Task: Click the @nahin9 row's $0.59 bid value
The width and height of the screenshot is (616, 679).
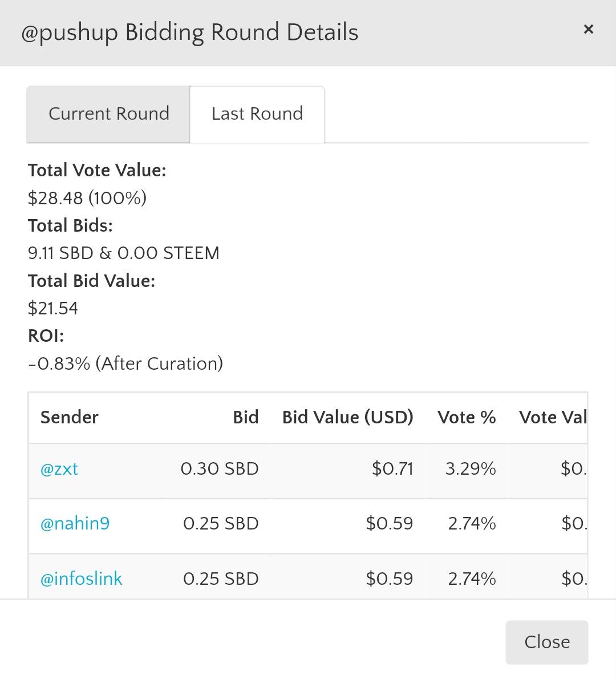Action: [390, 524]
